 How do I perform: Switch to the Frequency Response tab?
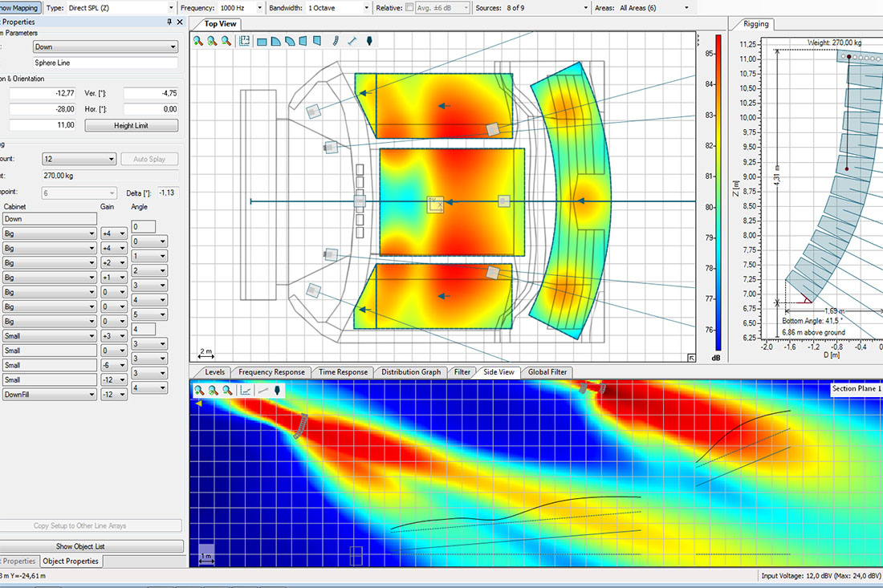tap(271, 372)
